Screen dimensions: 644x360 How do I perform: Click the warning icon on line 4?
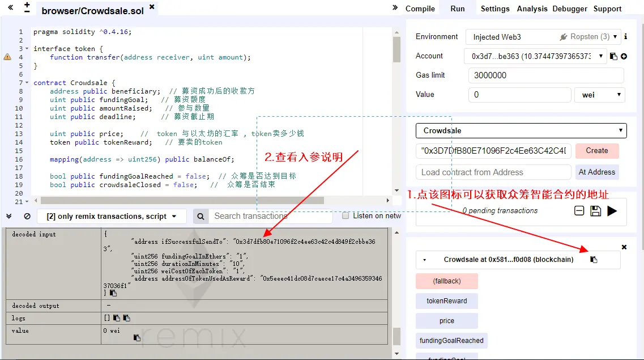click(x=7, y=57)
